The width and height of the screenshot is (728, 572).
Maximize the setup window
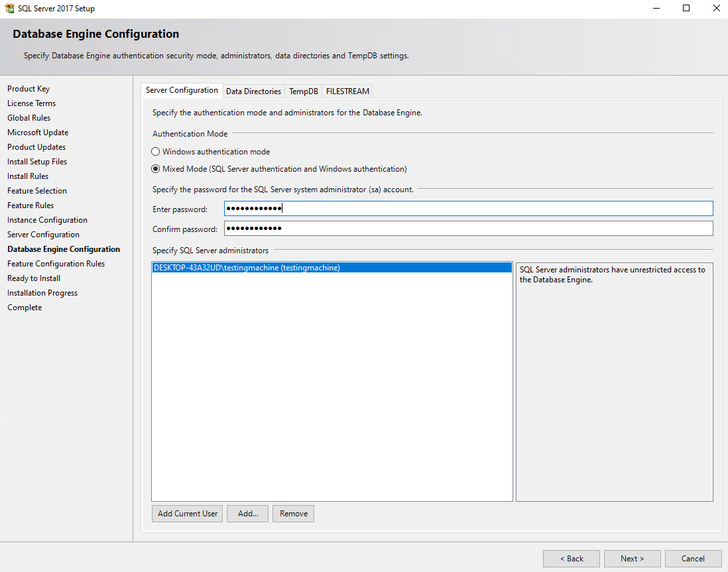(686, 9)
